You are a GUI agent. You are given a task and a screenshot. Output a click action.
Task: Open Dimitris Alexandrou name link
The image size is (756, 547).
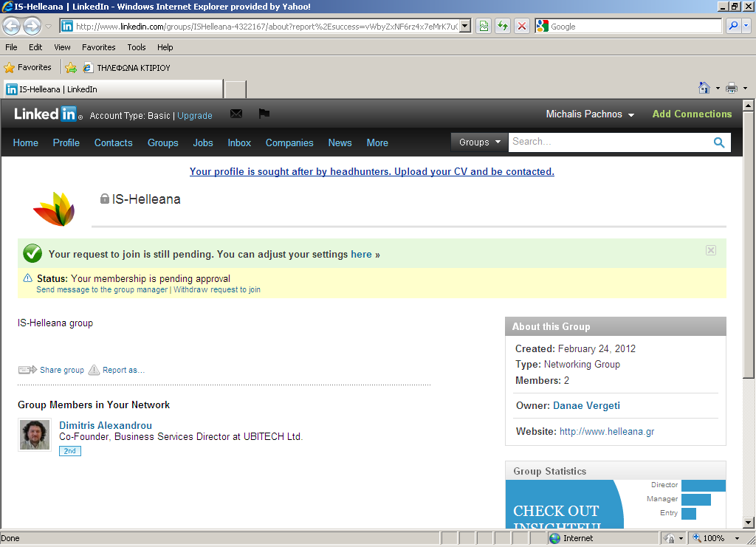(106, 425)
